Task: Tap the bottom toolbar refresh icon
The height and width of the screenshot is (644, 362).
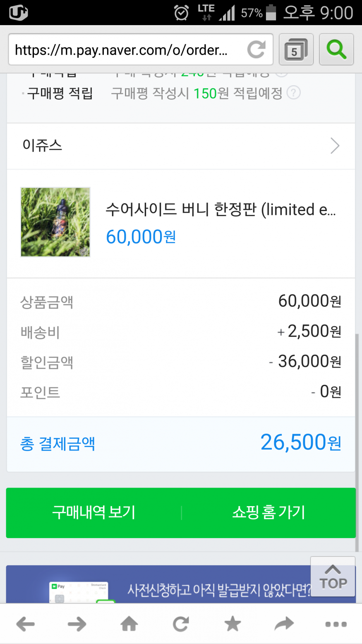Action: point(181,624)
